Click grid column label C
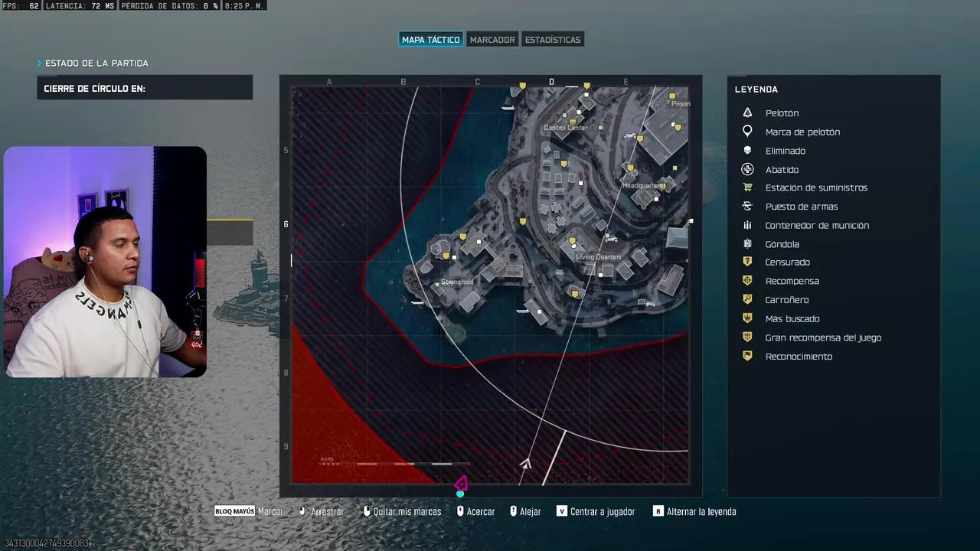 coord(478,82)
